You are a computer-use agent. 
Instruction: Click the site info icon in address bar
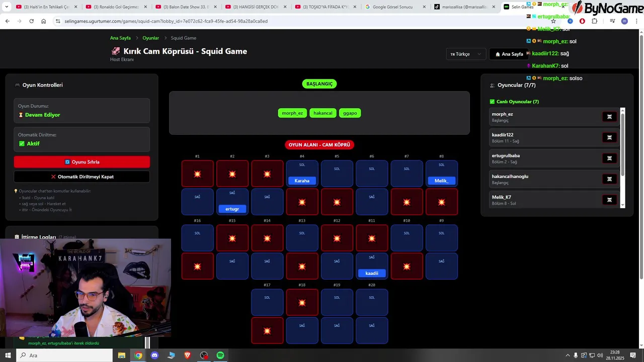58,21
